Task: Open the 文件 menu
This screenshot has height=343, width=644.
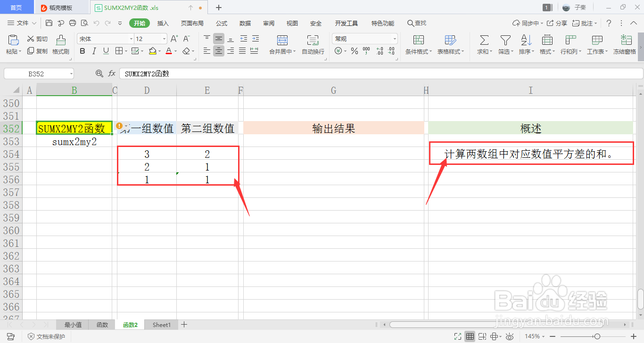Action: pos(22,23)
